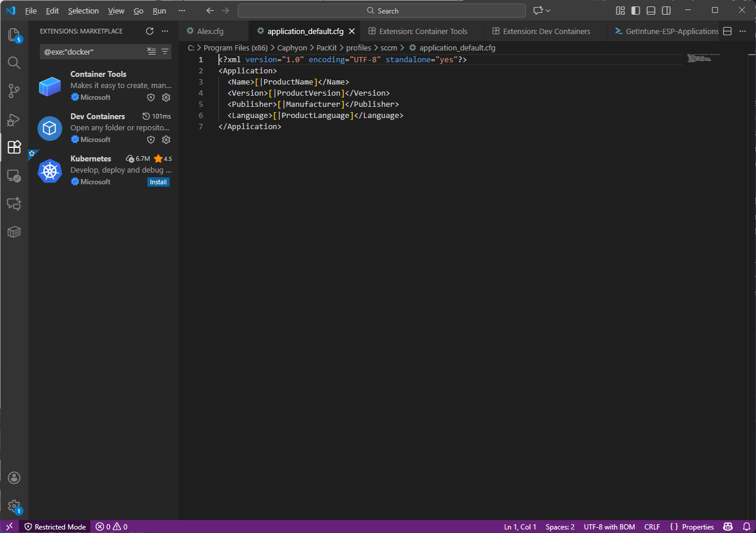Open the Remote Explorer view
The width and height of the screenshot is (756, 533).
(x=14, y=176)
